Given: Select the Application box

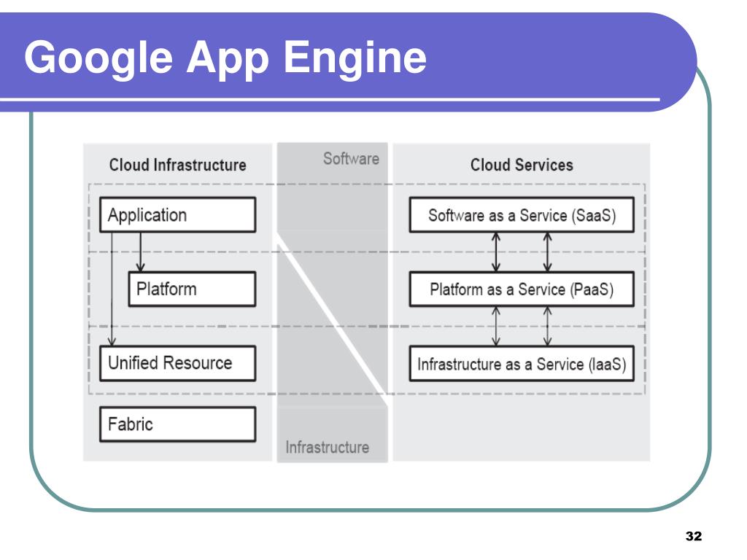Looking at the screenshot, I should coord(178,215).
